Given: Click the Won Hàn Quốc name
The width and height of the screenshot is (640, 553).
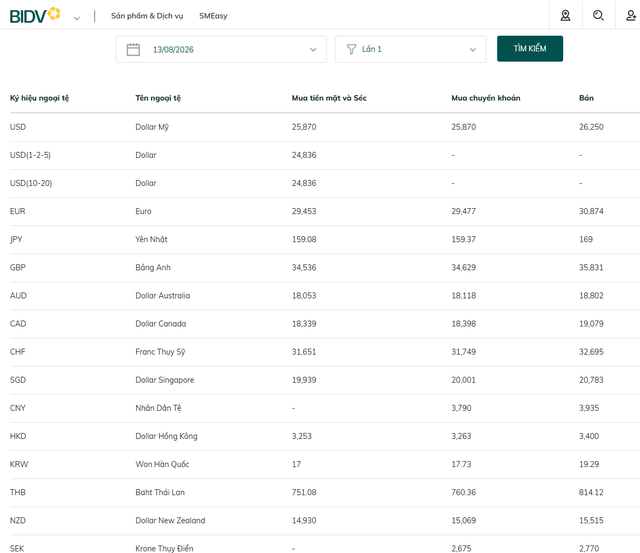Looking at the screenshot, I should click(x=162, y=464).
